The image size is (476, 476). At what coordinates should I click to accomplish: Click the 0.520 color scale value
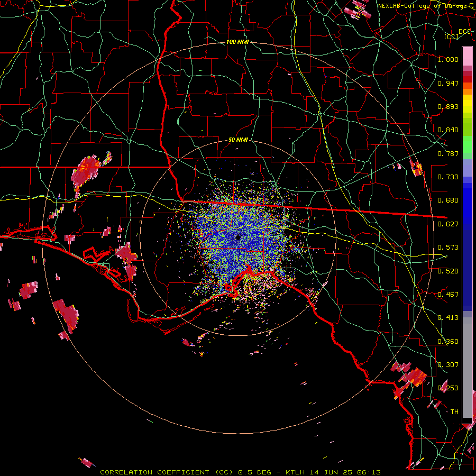[x=448, y=271]
